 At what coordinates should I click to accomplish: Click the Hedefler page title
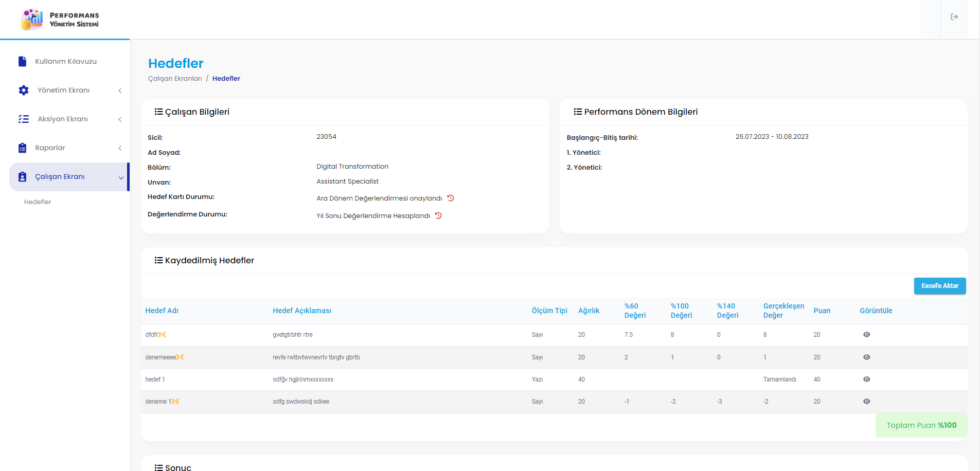176,63
